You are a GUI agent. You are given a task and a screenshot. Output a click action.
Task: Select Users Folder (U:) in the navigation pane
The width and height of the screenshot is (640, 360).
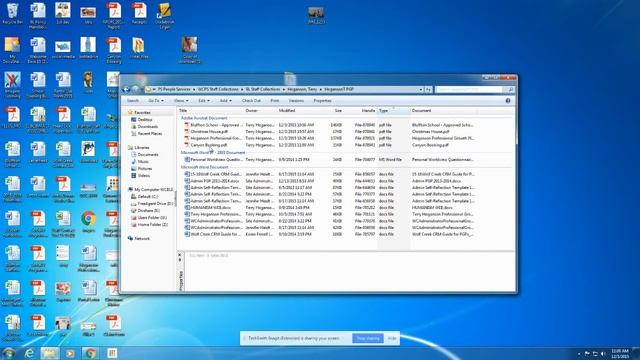[151, 218]
